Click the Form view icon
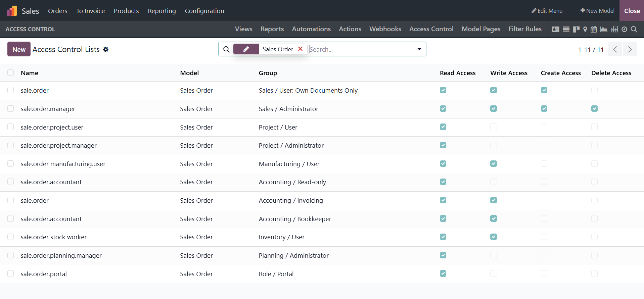The width and height of the screenshot is (644, 299). (x=556, y=29)
